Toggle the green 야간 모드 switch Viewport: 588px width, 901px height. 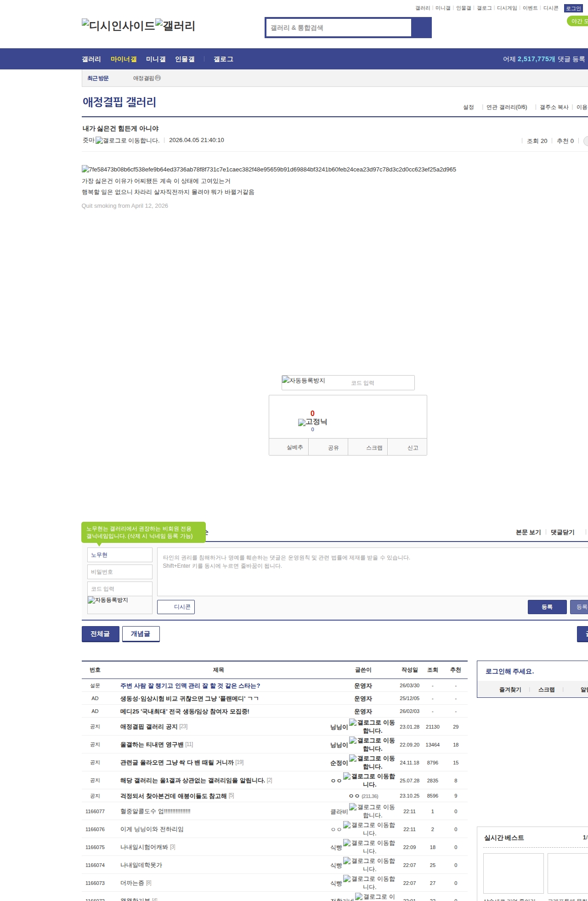[x=578, y=21]
